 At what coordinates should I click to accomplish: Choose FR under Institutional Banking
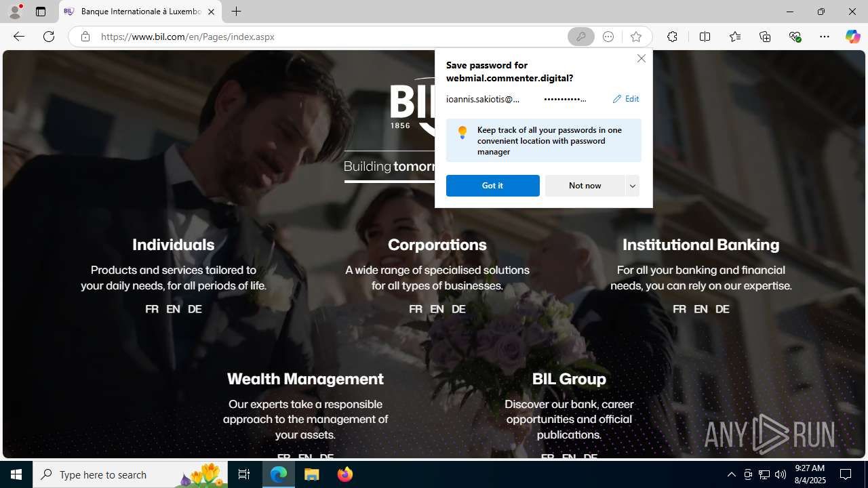coord(679,309)
